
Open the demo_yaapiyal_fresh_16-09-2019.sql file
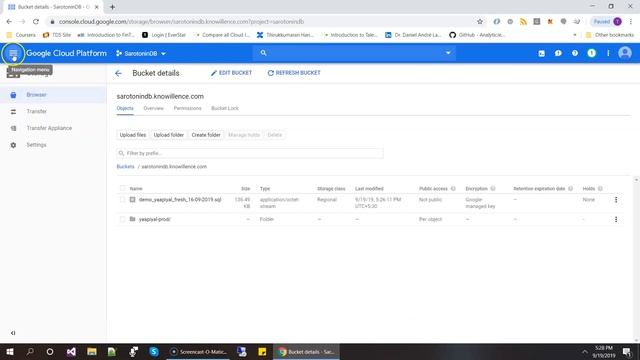(x=180, y=200)
